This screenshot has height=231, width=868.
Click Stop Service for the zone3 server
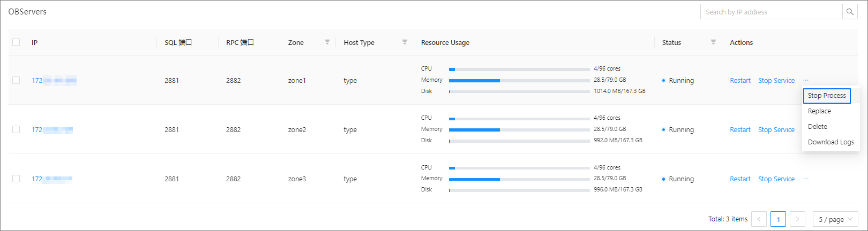click(776, 179)
